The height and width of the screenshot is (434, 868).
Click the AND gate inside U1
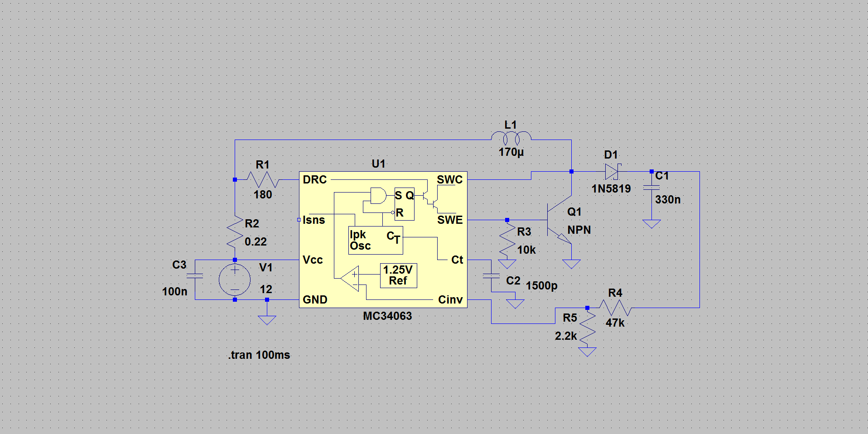pyautogui.click(x=378, y=196)
